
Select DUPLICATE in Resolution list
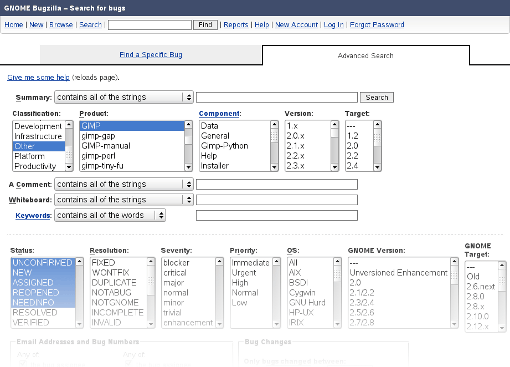point(119,283)
